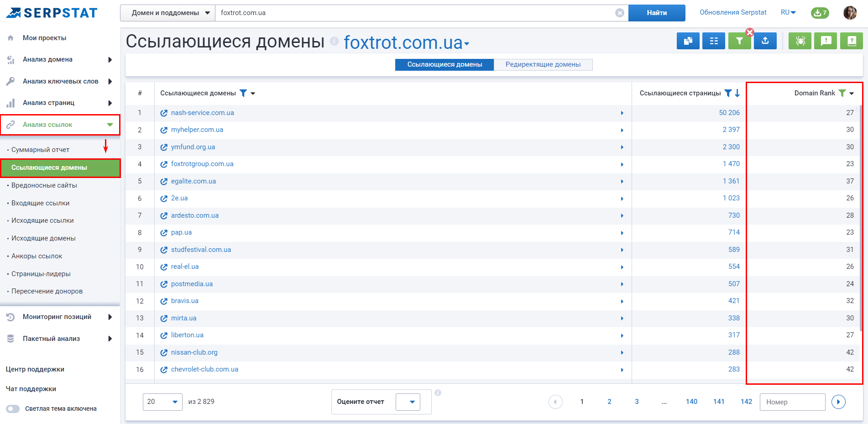Remove active filter via red X badge

point(750,32)
